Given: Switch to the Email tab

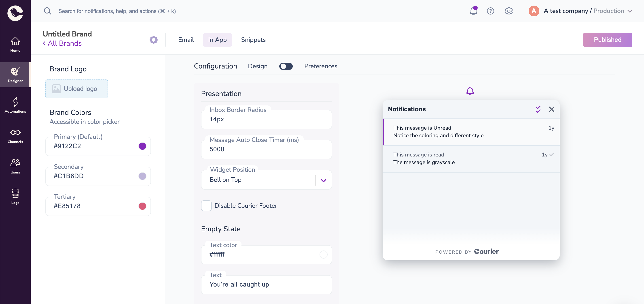Looking at the screenshot, I should [186, 40].
